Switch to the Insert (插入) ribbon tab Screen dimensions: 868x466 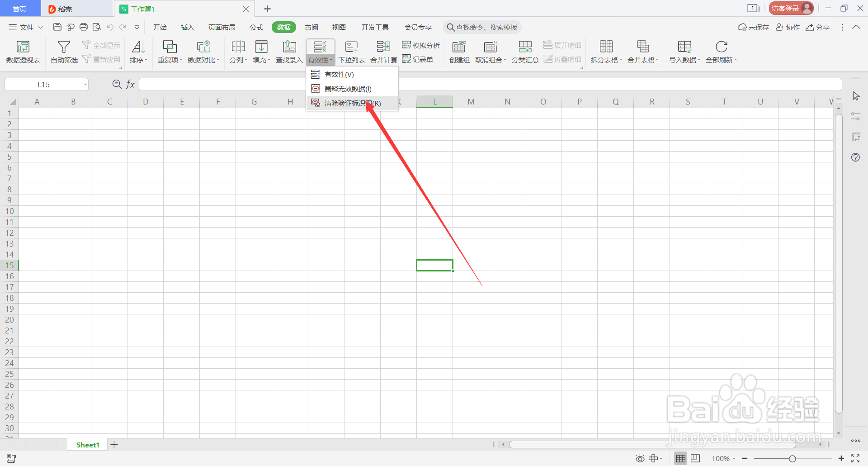[x=187, y=27]
